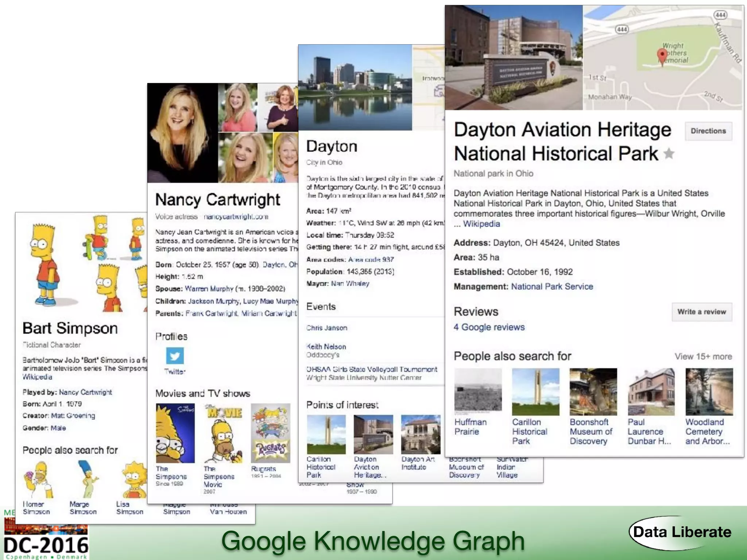Click the Twitter profile icon

[x=175, y=356]
